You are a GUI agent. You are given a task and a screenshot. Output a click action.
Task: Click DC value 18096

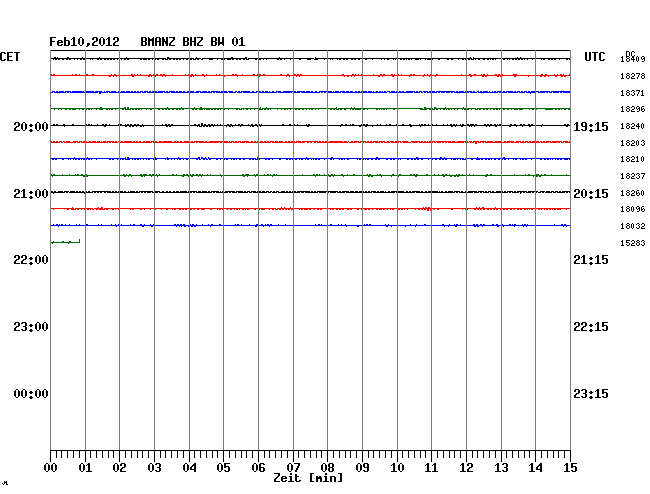tap(633, 209)
